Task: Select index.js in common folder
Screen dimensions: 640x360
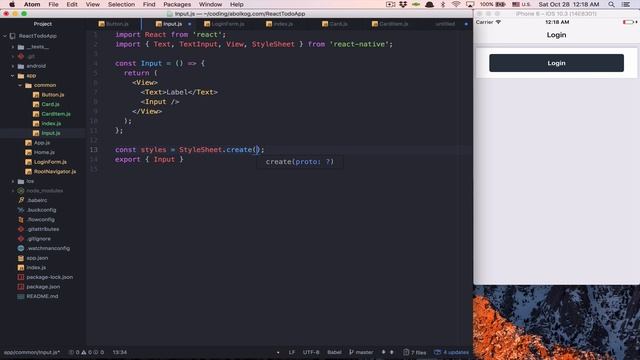Action: pyautogui.click(x=51, y=124)
